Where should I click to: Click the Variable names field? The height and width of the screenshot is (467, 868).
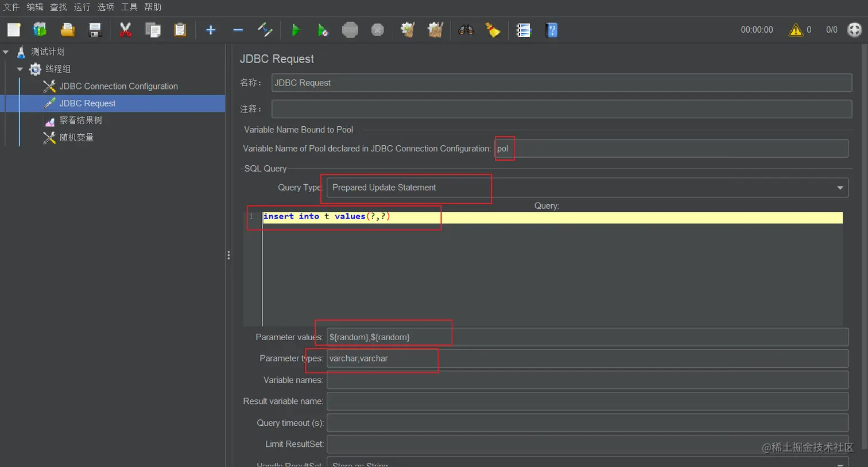pyautogui.click(x=587, y=380)
